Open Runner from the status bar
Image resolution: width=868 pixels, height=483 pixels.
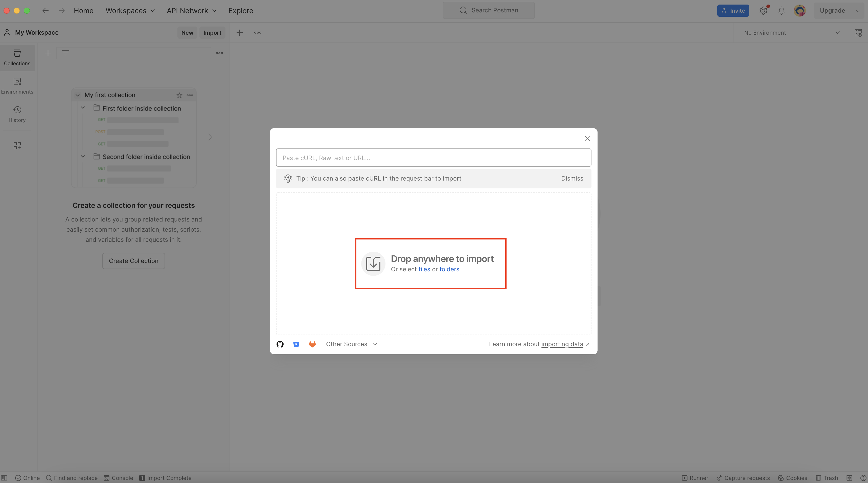point(695,478)
